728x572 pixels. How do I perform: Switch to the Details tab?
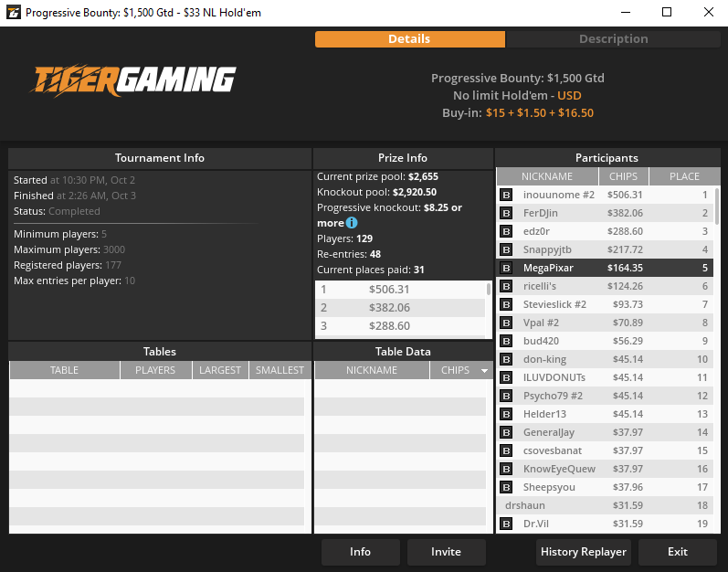tap(410, 39)
